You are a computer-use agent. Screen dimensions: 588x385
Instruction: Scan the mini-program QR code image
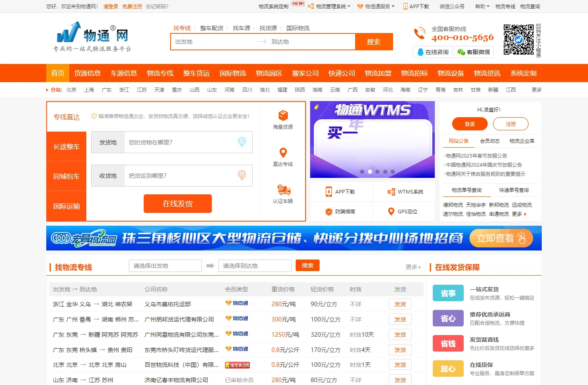(x=519, y=40)
